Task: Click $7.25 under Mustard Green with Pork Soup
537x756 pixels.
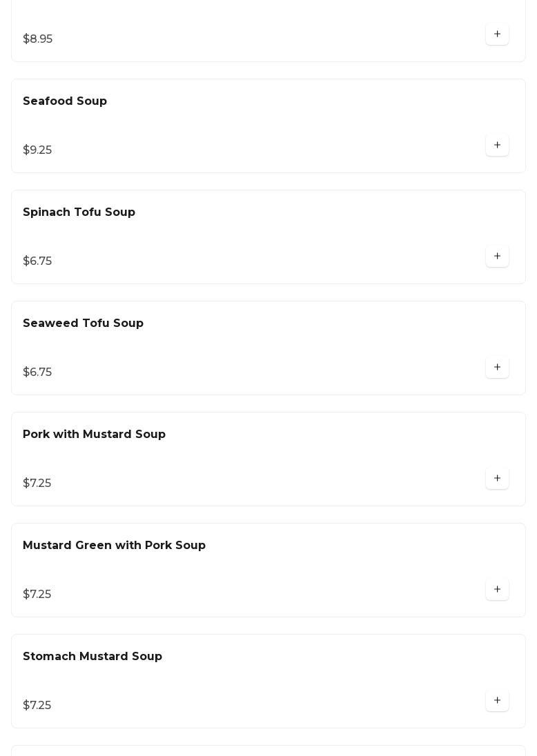Action: pos(37,595)
